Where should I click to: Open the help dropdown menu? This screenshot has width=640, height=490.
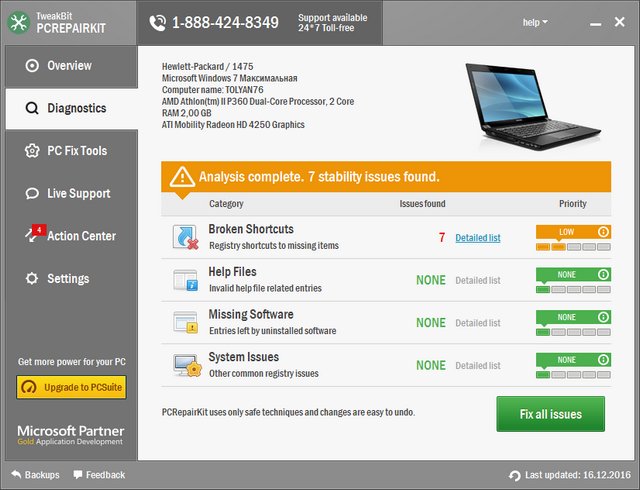[535, 22]
